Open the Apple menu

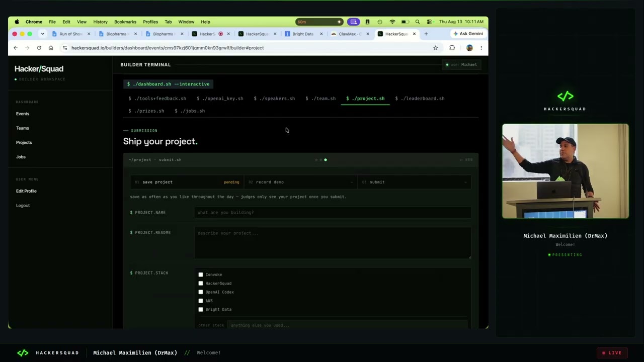(x=17, y=22)
